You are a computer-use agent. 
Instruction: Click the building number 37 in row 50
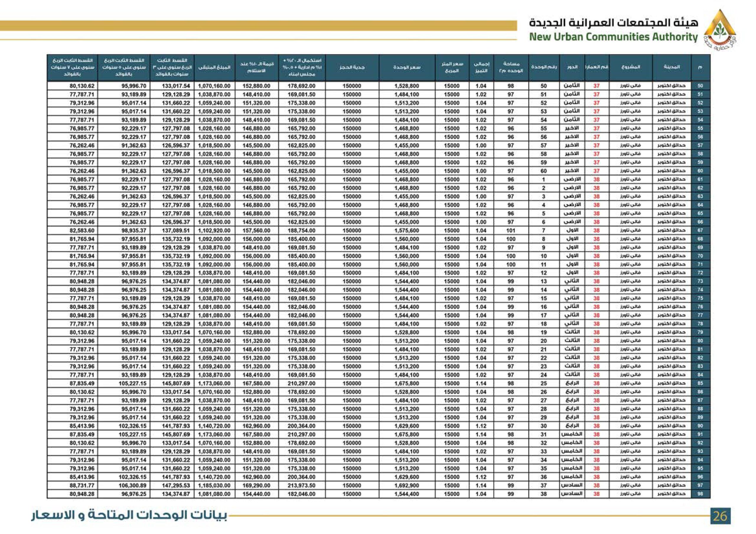coord(596,86)
